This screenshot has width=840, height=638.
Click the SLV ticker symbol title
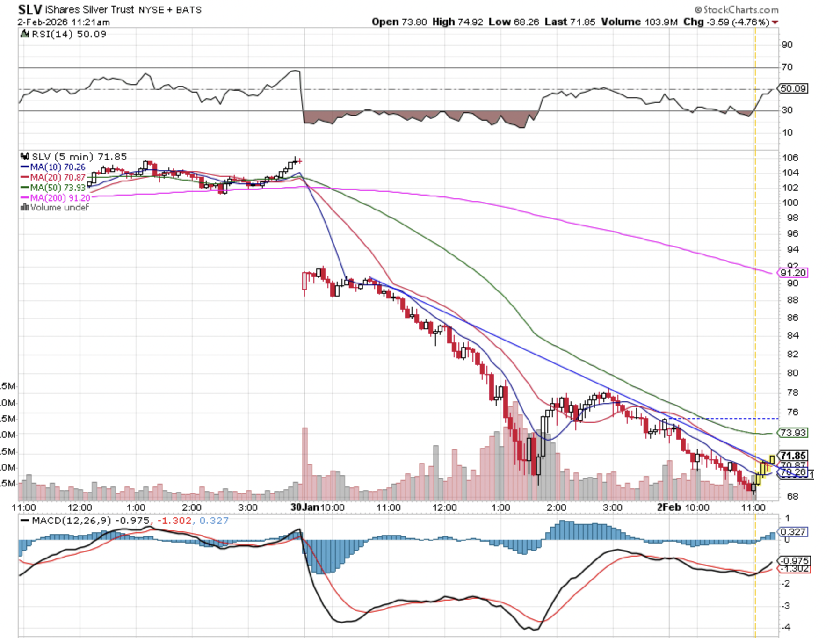click(30, 10)
